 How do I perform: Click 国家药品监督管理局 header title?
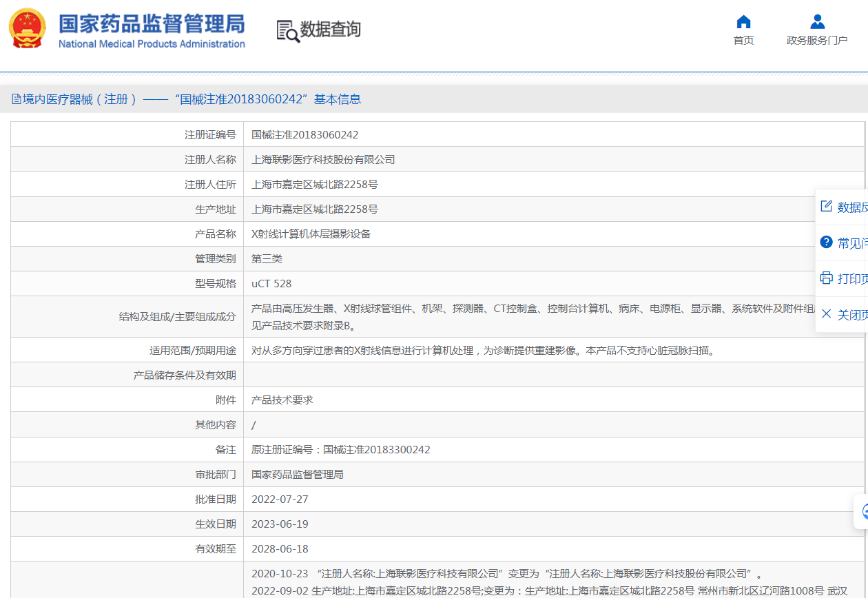click(152, 23)
